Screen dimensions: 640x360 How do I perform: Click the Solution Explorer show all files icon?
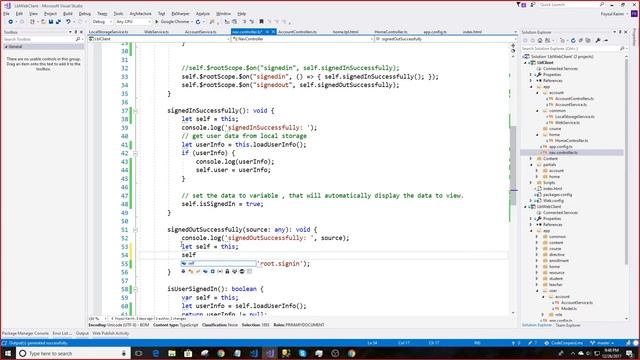(x=588, y=40)
